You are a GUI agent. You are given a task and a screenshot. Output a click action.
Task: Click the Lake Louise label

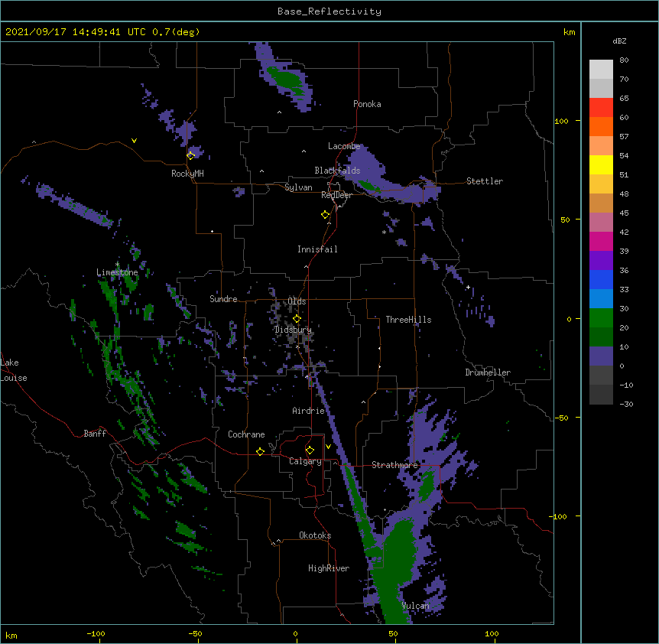(14, 370)
